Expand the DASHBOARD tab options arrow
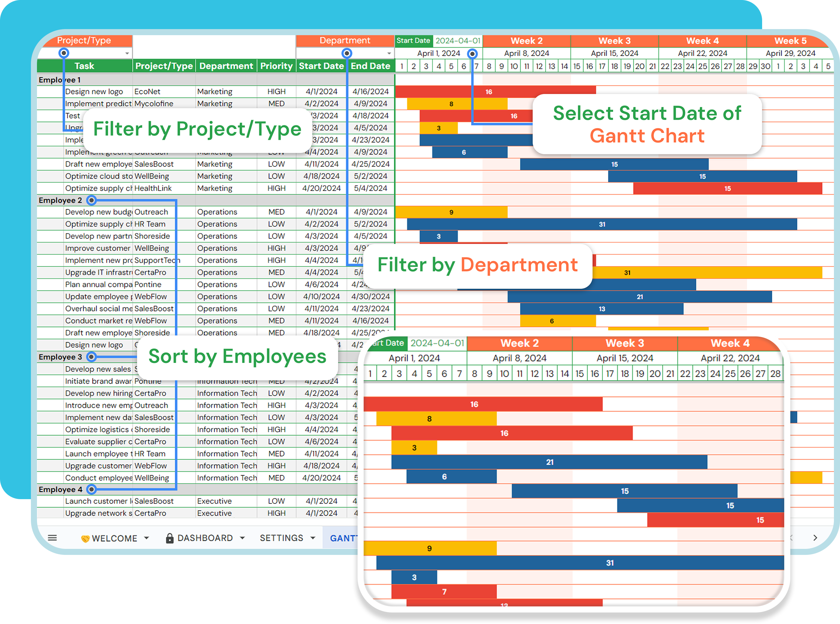840x624 pixels. tap(242, 538)
